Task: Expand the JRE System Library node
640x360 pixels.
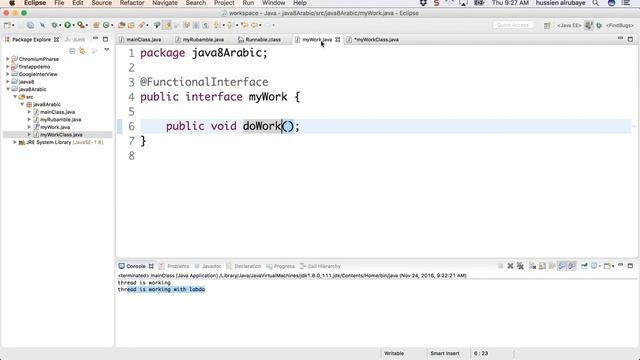Action: tap(15, 142)
